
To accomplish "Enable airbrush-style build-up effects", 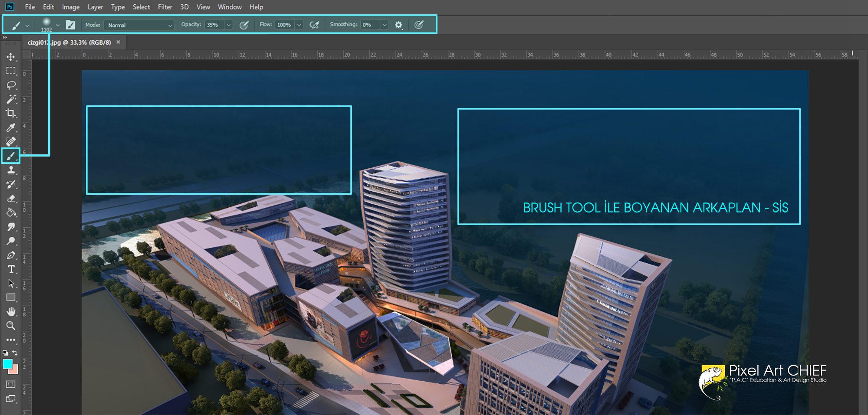I will coord(314,25).
